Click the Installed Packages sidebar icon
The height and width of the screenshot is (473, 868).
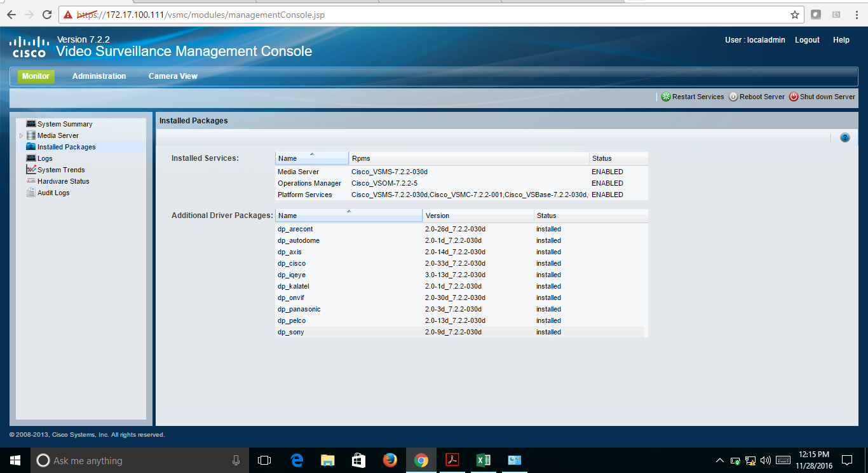pos(31,147)
